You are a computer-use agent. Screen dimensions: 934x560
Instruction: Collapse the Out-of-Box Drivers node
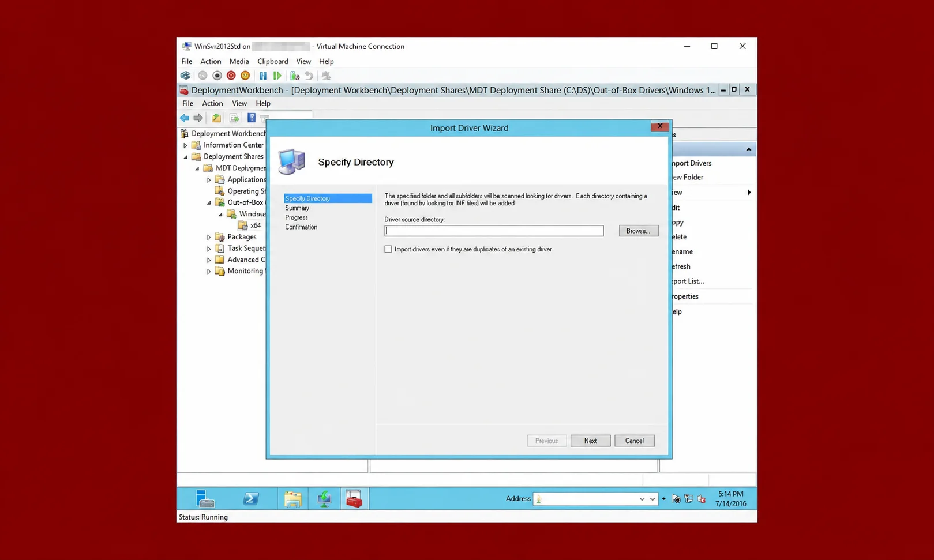pyautogui.click(x=209, y=202)
